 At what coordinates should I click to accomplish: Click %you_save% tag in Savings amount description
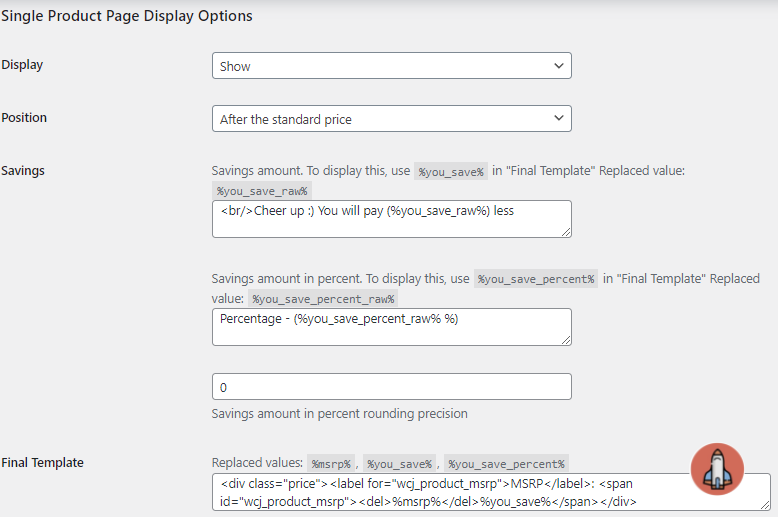(450, 172)
